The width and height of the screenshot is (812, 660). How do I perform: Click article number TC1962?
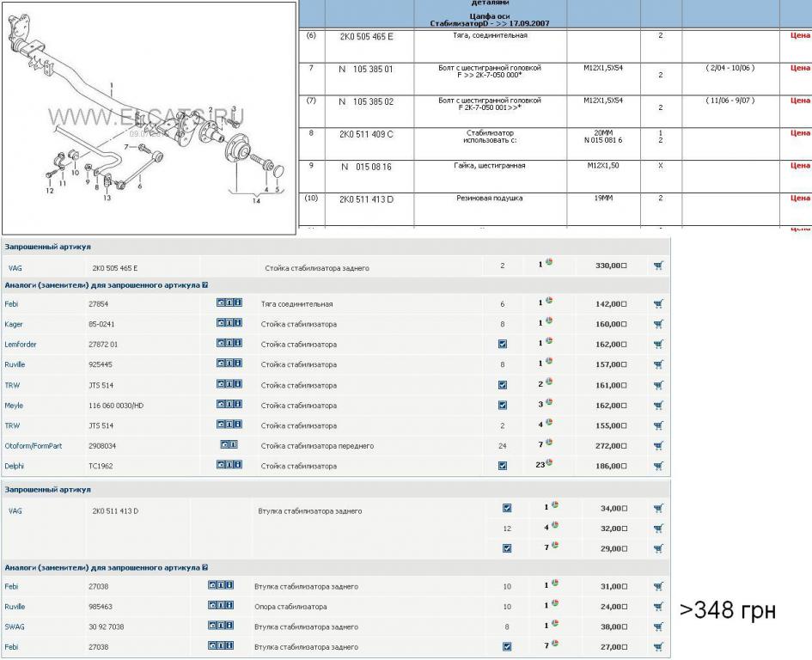tap(101, 467)
